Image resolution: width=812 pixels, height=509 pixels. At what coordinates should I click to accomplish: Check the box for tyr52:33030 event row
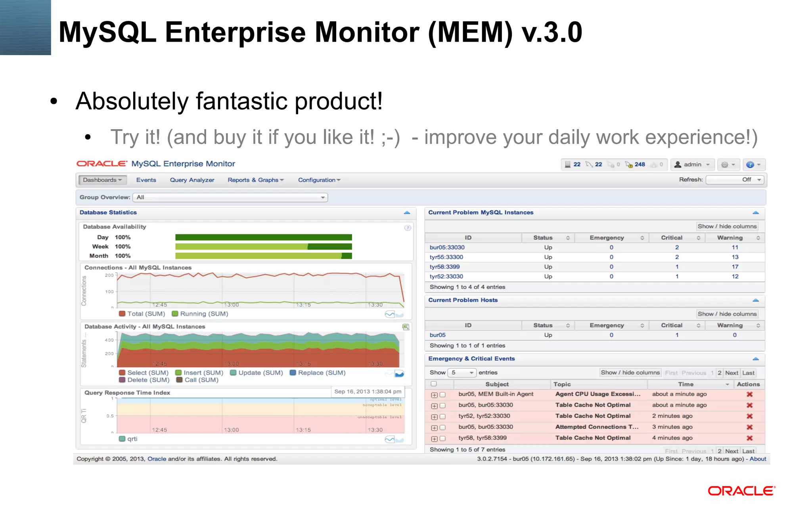pos(442,417)
